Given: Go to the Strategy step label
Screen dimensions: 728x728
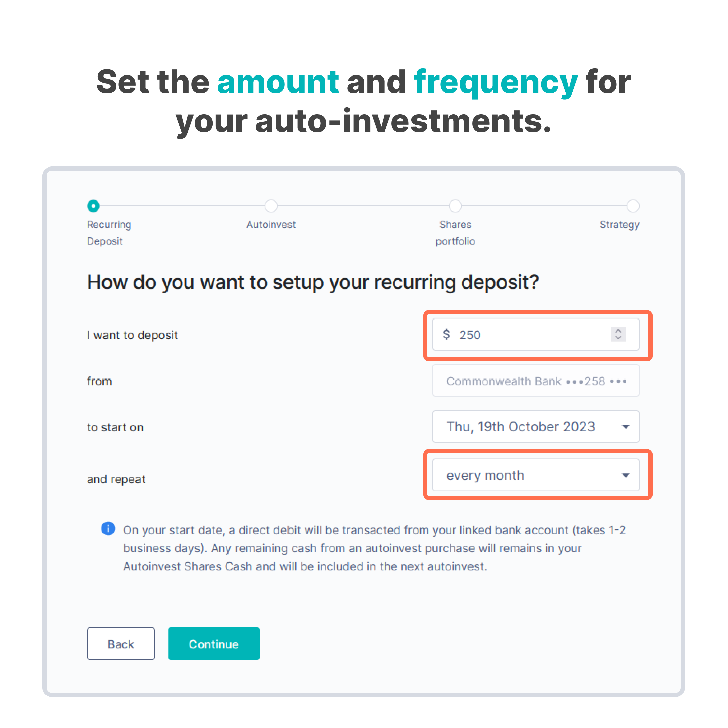Looking at the screenshot, I should point(619,225).
